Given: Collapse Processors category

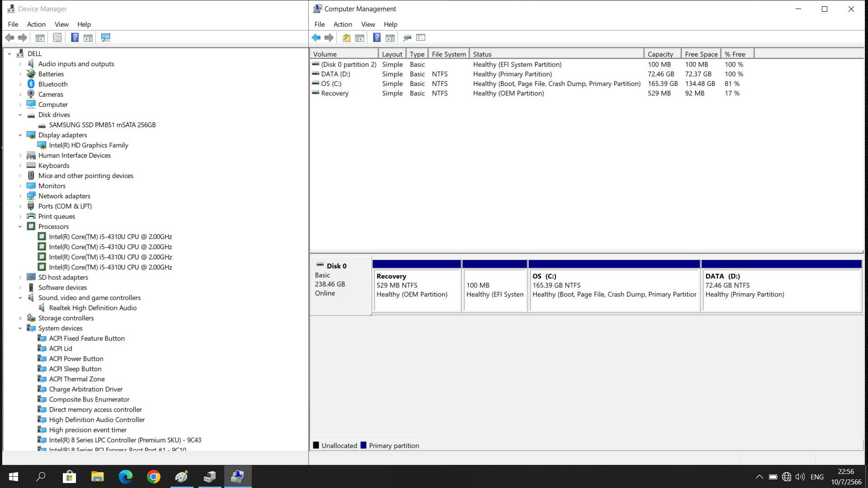Looking at the screenshot, I should pyautogui.click(x=20, y=226).
